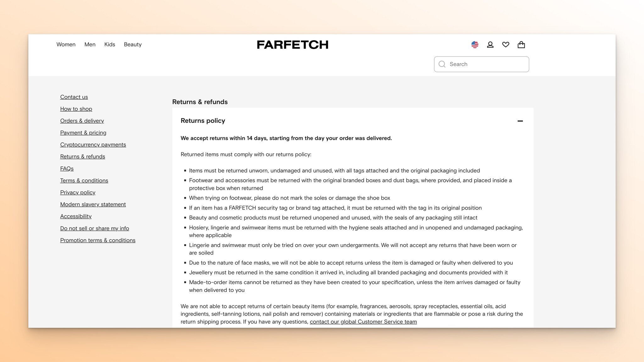This screenshot has width=644, height=362.
Task: Open the shopping bag icon
Action: click(x=521, y=44)
